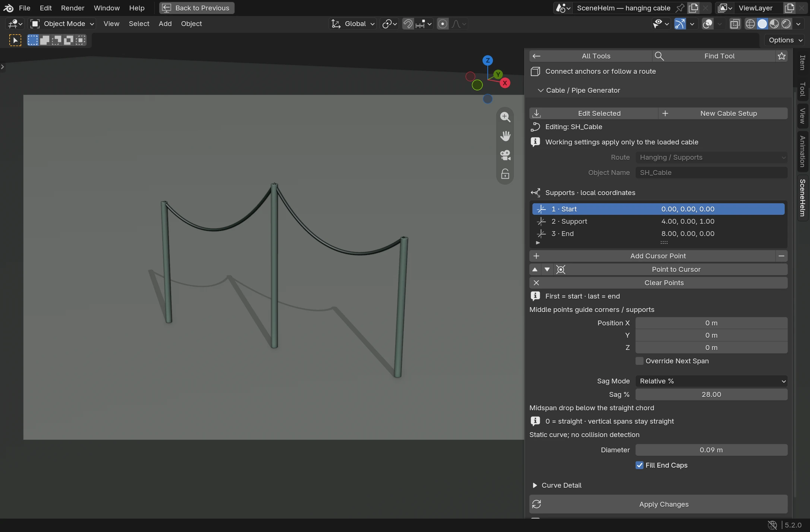This screenshot has height=532, width=810.
Task: Toggle camera view icon in viewport
Action: (x=505, y=155)
